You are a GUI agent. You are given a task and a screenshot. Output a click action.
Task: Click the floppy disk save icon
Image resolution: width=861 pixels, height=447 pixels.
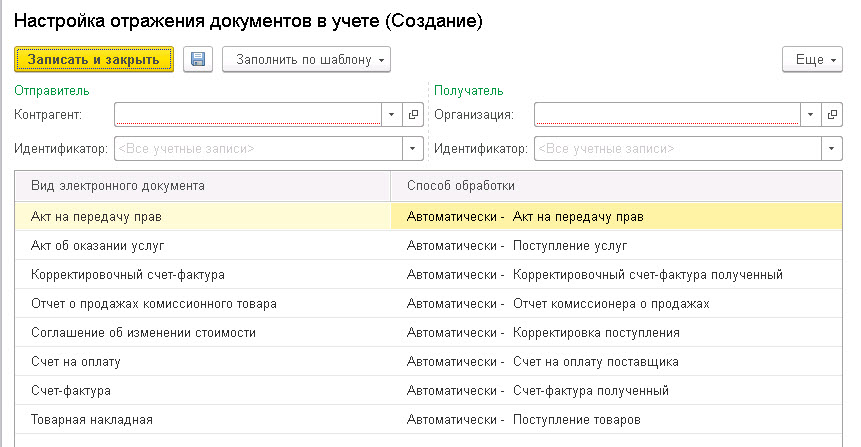click(x=198, y=59)
